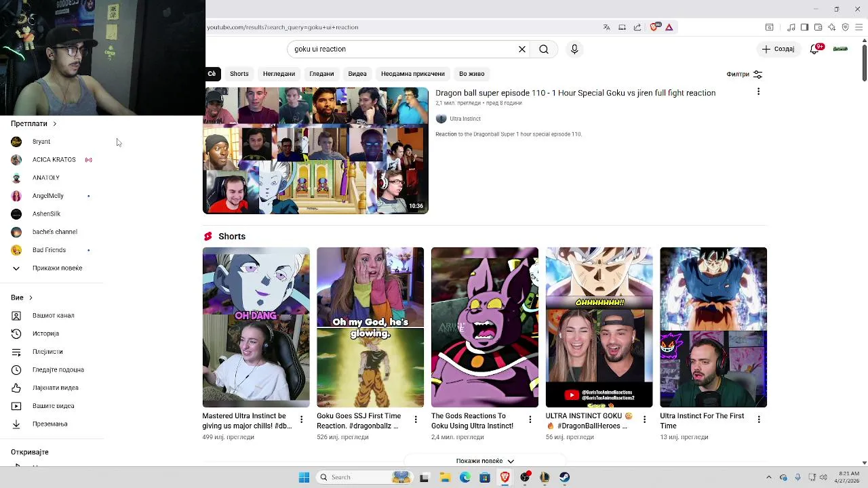Clear the search box with the X
The height and width of the screenshot is (488, 868).
(x=522, y=49)
